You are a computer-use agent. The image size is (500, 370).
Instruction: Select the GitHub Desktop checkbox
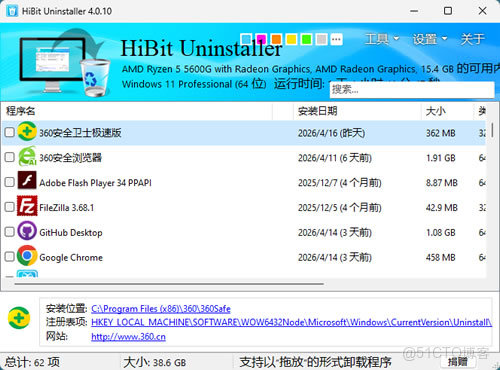click(x=9, y=232)
